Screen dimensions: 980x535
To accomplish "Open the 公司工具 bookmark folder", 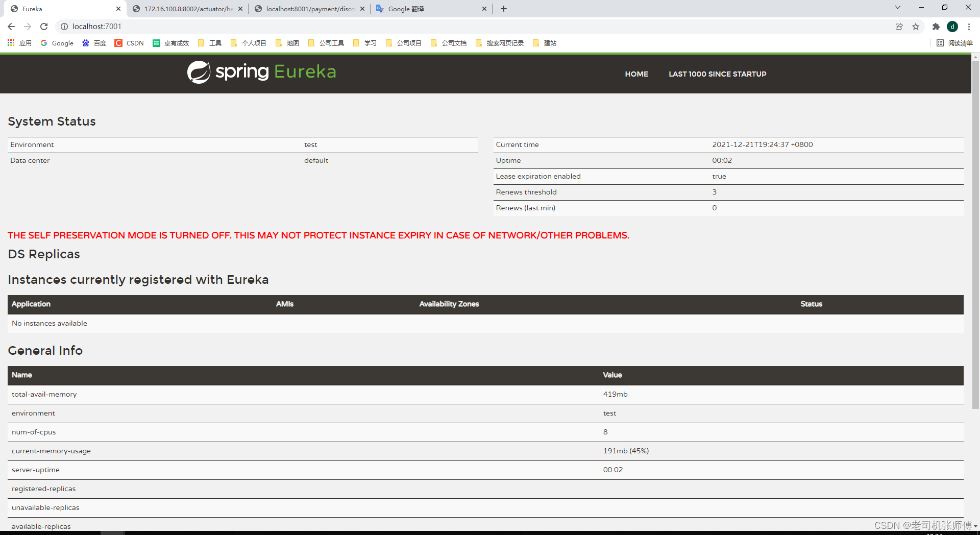I will tap(326, 43).
